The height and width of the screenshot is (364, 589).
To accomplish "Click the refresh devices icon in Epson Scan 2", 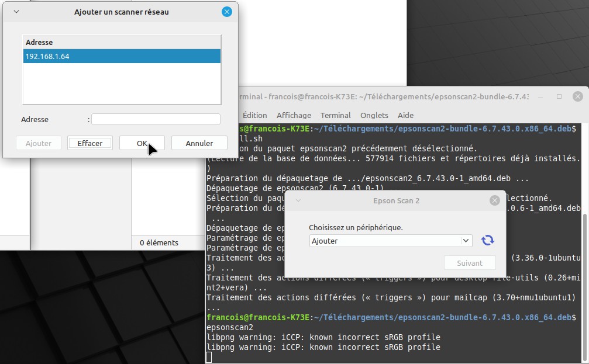I will [x=488, y=240].
